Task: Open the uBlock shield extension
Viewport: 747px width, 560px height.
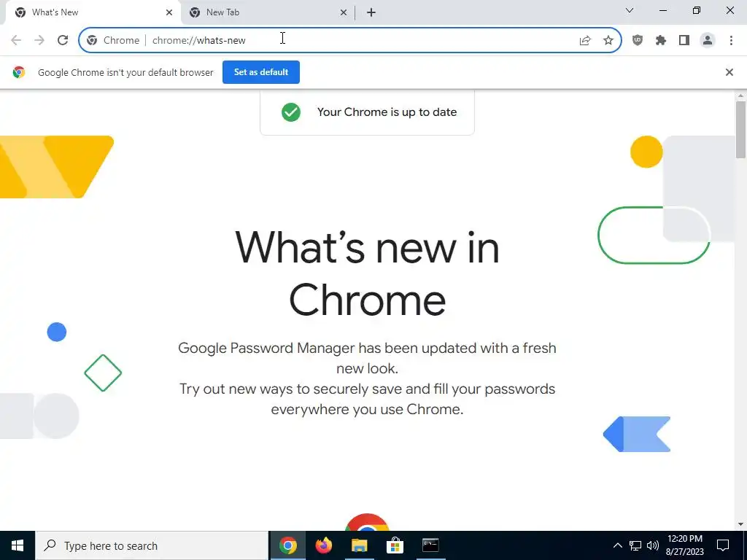Action: (638, 41)
